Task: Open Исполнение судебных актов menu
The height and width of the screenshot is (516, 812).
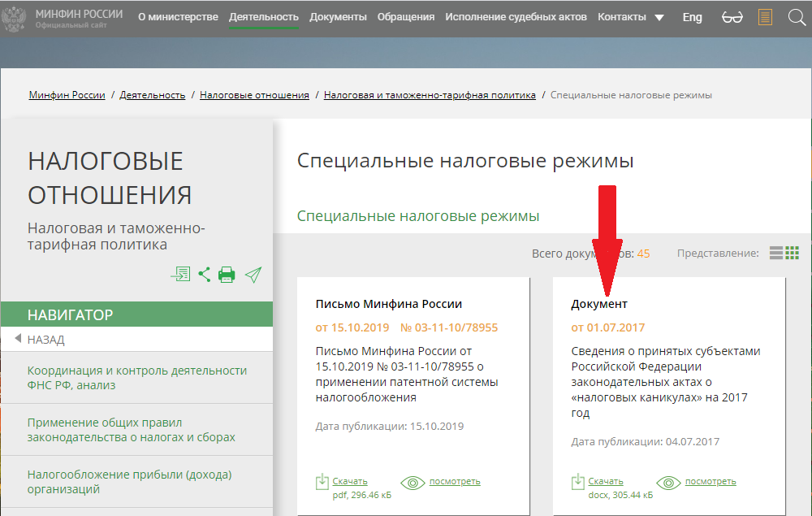Action: tap(516, 17)
